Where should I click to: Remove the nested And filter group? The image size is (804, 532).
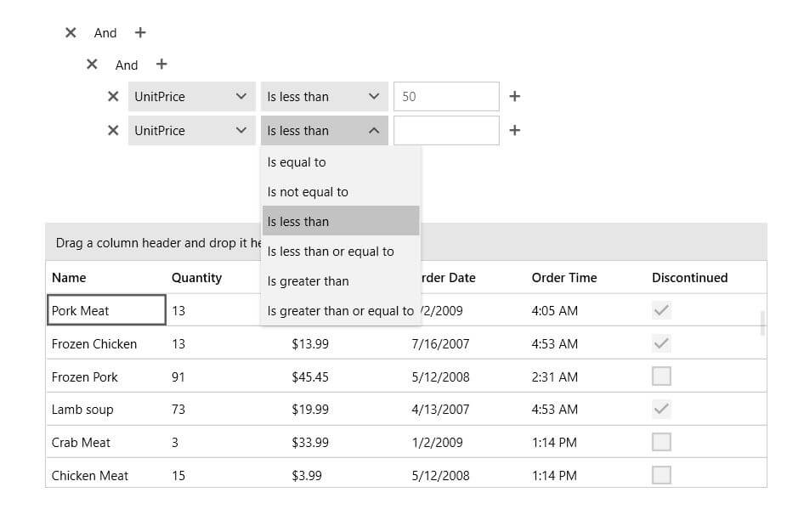(92, 64)
